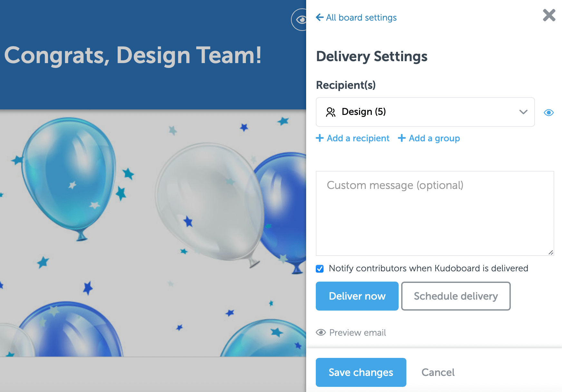
Task: Click the back arrow next to All board settings
Action: (x=319, y=17)
